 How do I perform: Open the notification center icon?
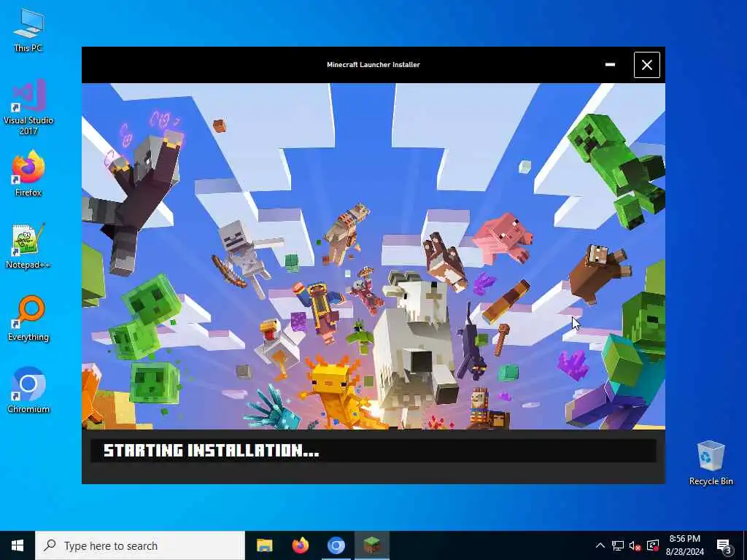click(x=724, y=545)
